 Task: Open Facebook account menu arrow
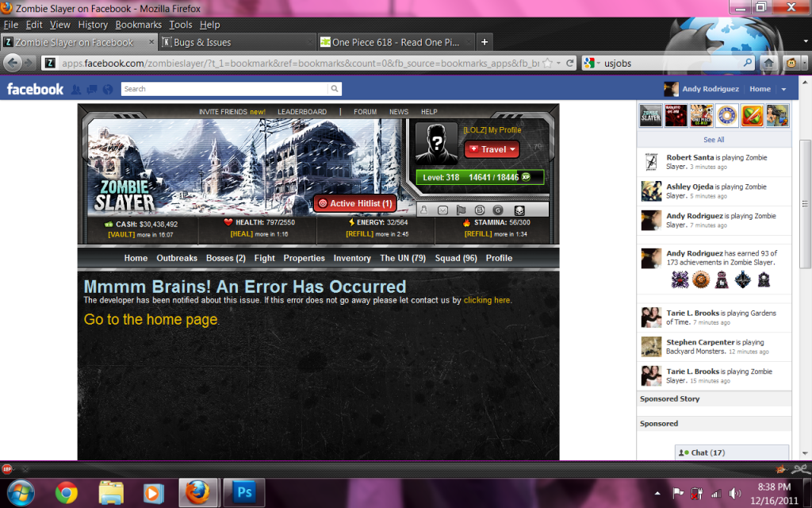pos(783,89)
